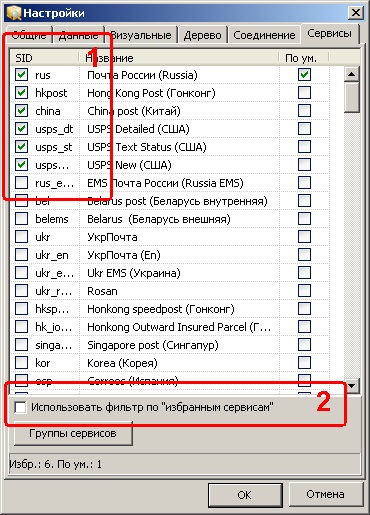Set Belarus внешняя as default service
Image resolution: width=370 pixels, height=515 pixels.
point(304,218)
